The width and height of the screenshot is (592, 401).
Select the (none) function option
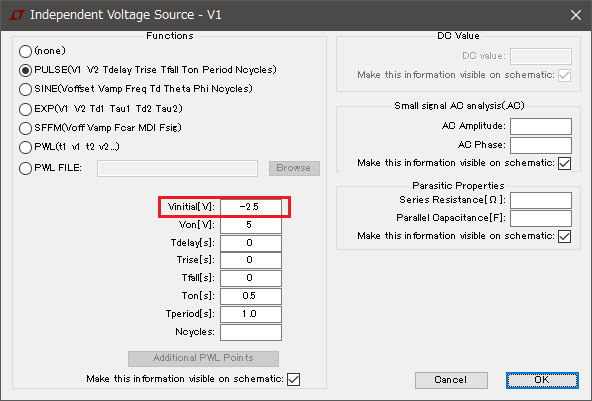coord(25,51)
